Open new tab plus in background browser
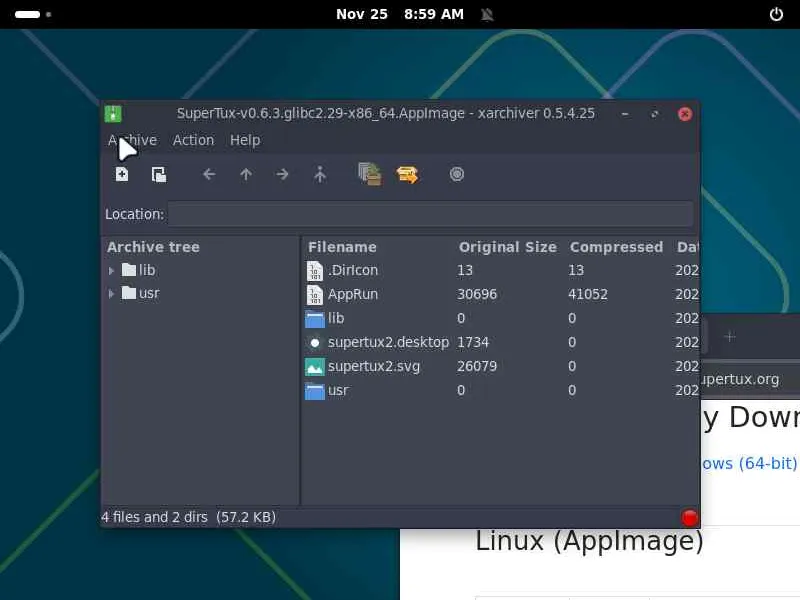The height and width of the screenshot is (600, 800). pos(730,337)
